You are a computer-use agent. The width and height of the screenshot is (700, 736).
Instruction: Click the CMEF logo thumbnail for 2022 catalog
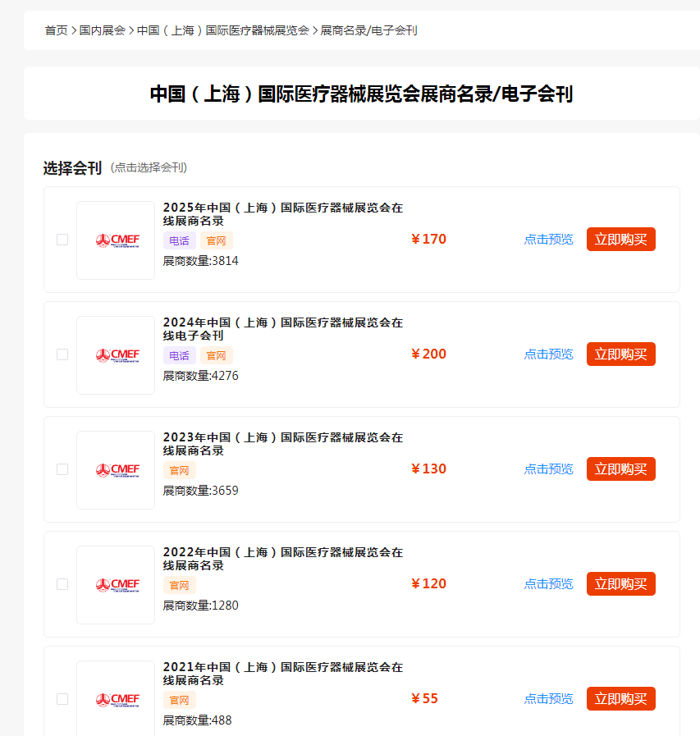(x=116, y=585)
